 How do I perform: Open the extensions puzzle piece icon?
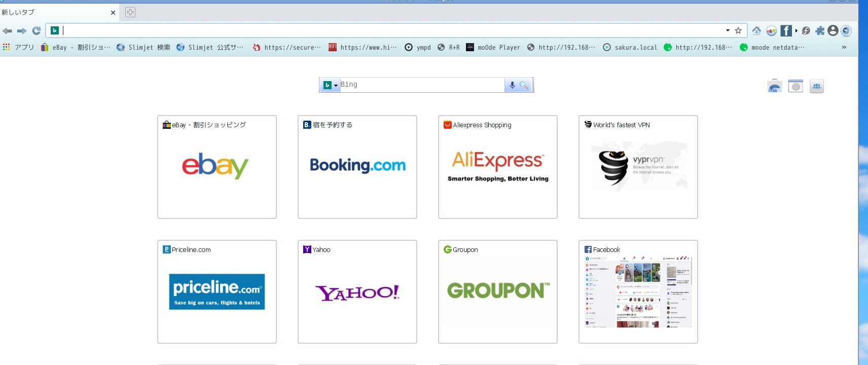(x=820, y=31)
